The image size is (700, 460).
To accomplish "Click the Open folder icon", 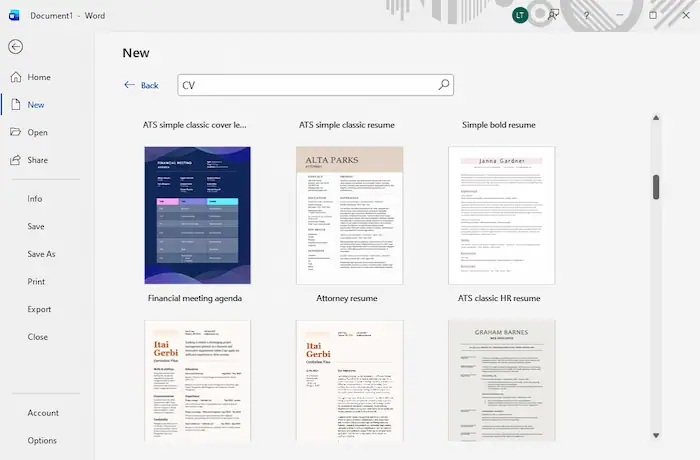I will tap(16, 132).
